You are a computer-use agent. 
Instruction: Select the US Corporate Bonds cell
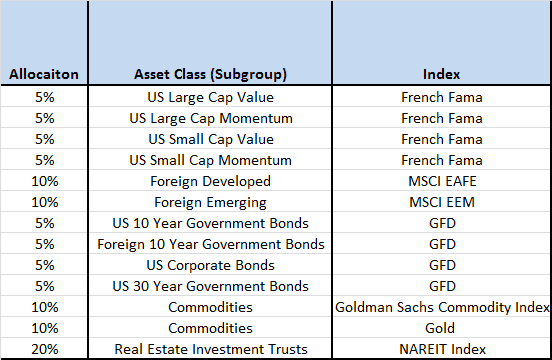coord(210,265)
